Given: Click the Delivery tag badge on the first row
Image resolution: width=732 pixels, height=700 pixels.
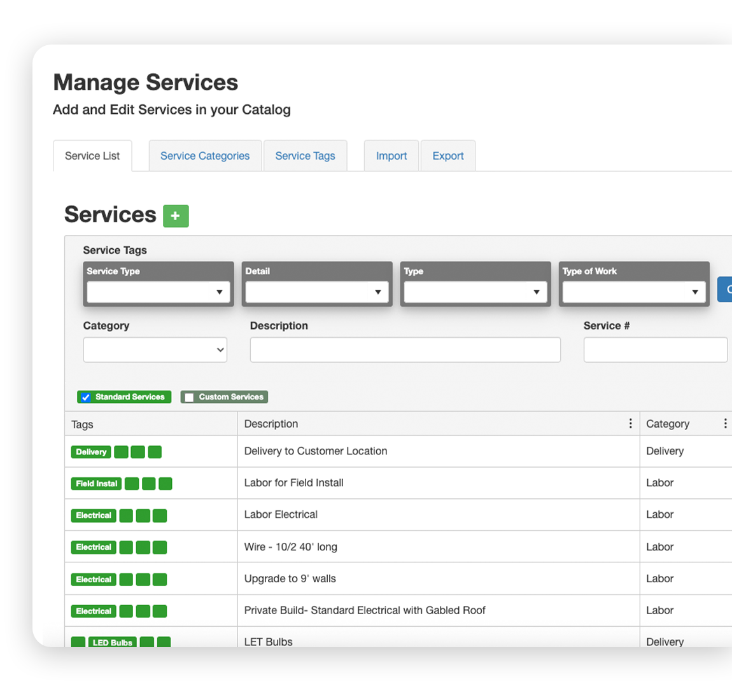Looking at the screenshot, I should click(x=90, y=452).
